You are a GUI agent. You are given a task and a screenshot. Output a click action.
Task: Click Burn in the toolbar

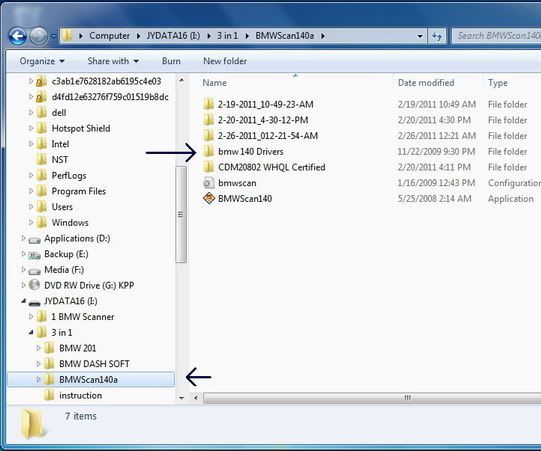(171, 61)
